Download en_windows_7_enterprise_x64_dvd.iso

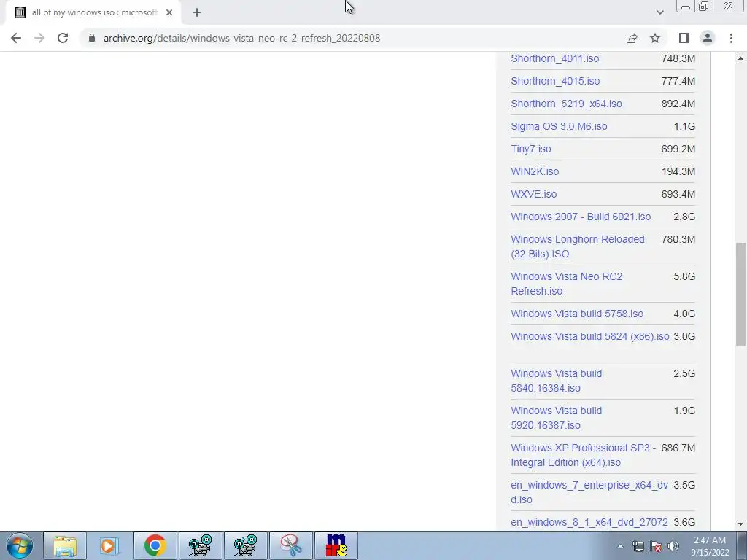pyautogui.click(x=589, y=492)
